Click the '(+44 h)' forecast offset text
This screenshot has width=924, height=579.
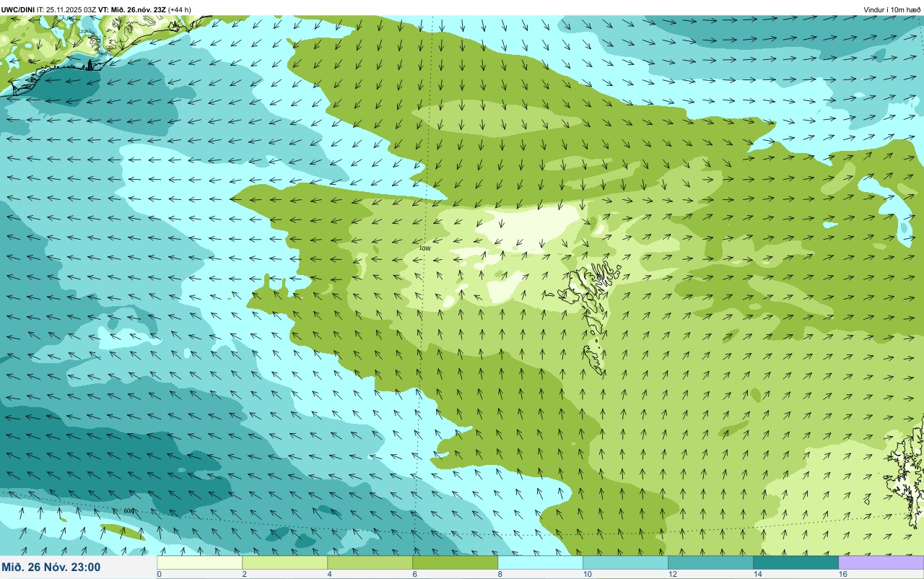pos(180,9)
